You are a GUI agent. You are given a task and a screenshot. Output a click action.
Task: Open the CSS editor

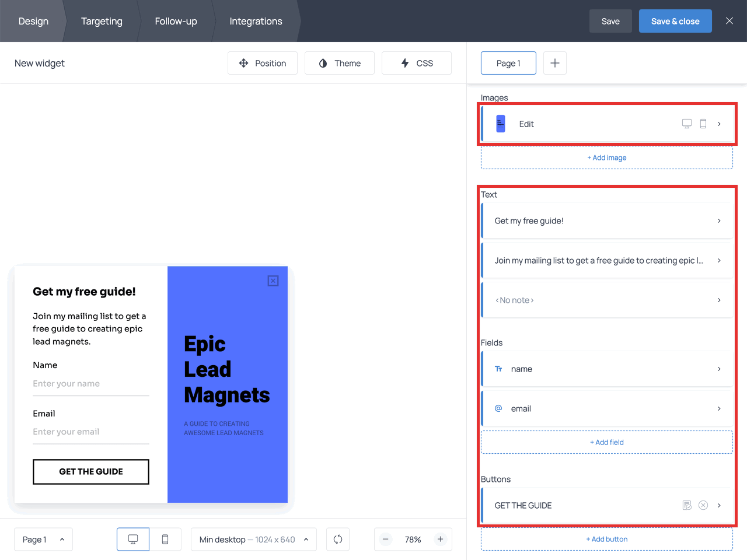[416, 63]
